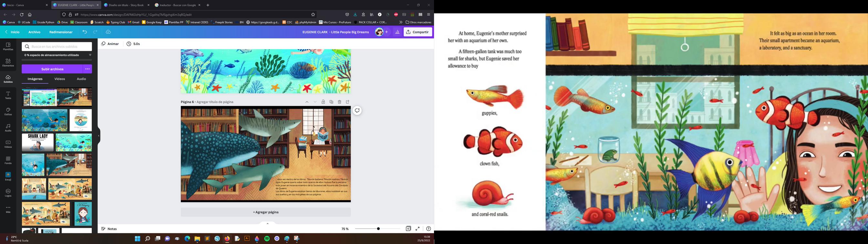This screenshot has width=868, height=244.
Task: Click the uploads search field
Action: (57, 46)
